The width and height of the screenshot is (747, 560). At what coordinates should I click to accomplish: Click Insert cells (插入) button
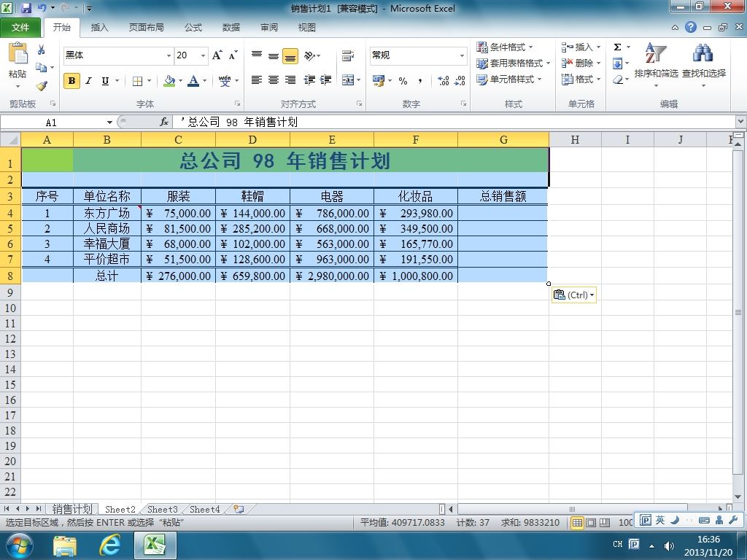(x=581, y=47)
